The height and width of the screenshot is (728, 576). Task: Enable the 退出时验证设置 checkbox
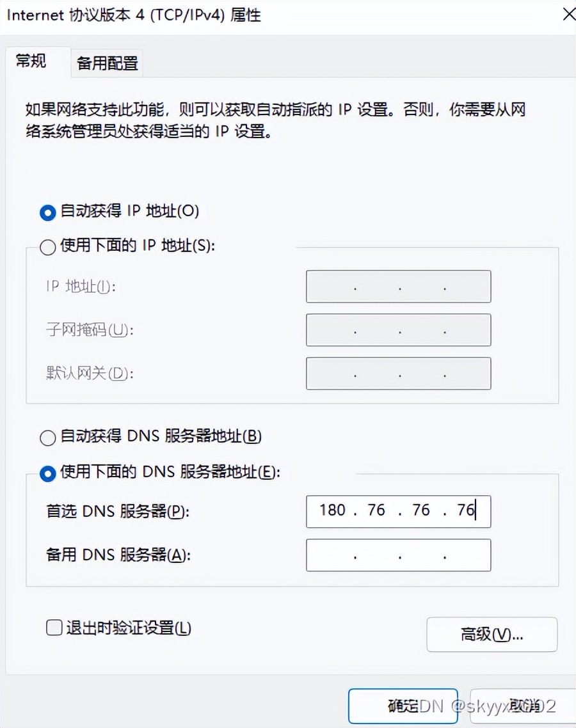click(x=54, y=628)
